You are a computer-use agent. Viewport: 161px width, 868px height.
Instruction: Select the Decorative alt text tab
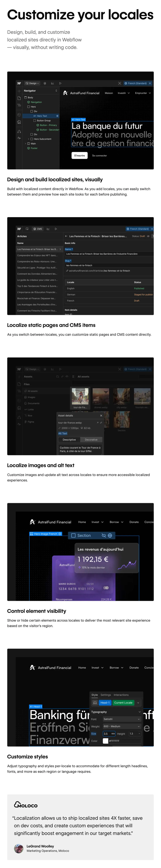pos(91,440)
